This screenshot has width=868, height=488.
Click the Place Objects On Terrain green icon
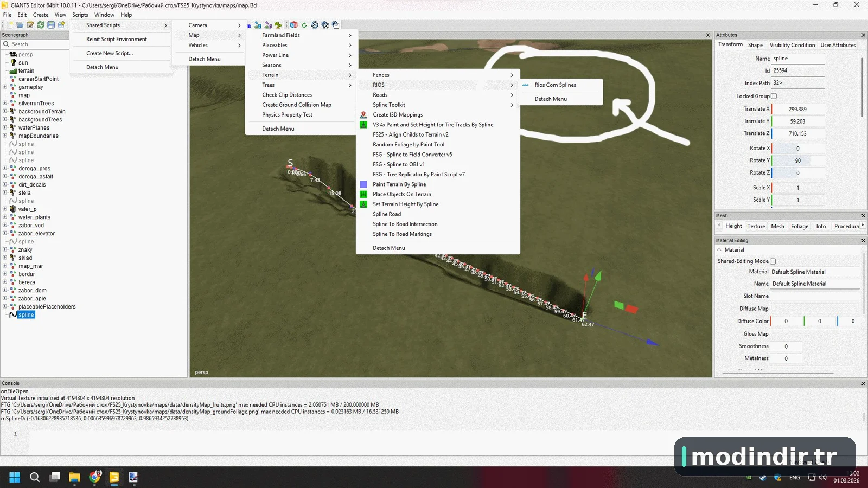click(x=363, y=194)
